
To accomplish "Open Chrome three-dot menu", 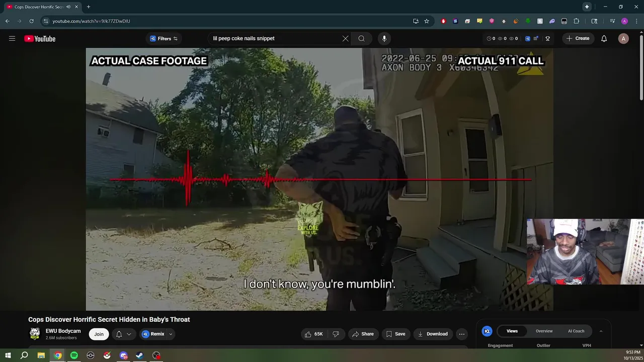I will click(x=636, y=21).
